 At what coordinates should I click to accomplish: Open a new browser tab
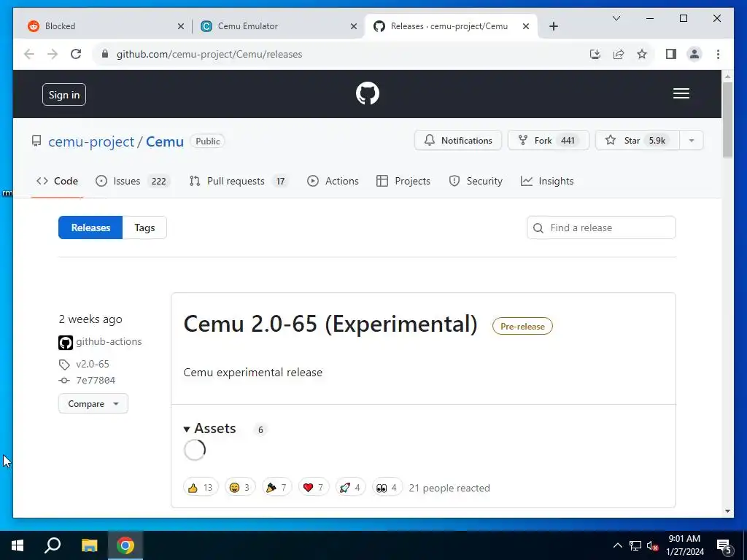553,26
